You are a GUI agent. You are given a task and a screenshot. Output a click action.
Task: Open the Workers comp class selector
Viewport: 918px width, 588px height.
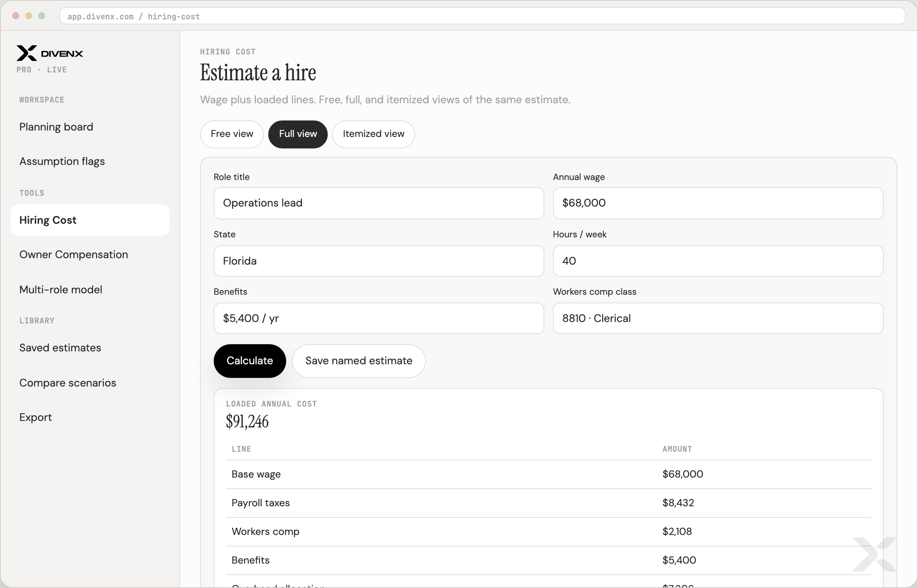[x=718, y=318]
